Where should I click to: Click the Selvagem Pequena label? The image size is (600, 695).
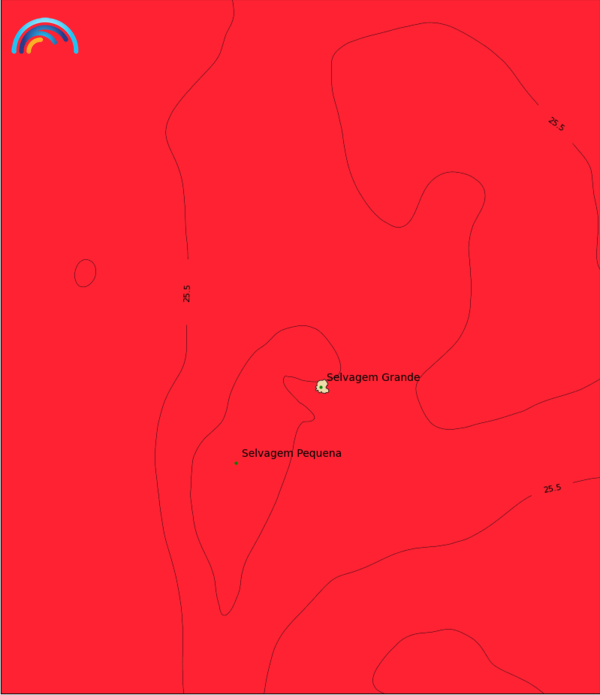tap(292, 453)
